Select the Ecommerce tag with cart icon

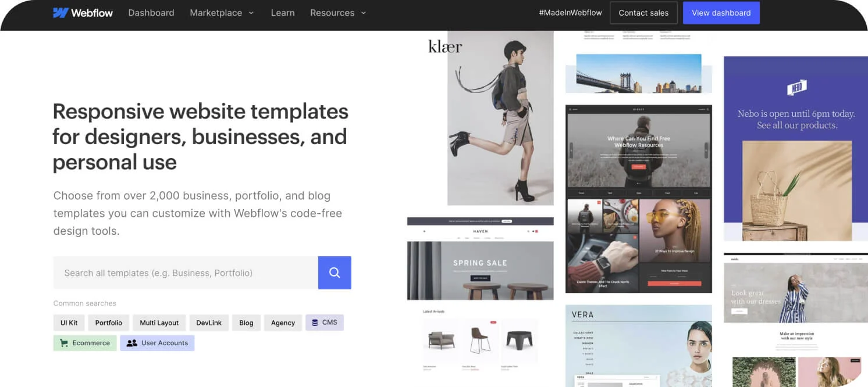pos(85,343)
